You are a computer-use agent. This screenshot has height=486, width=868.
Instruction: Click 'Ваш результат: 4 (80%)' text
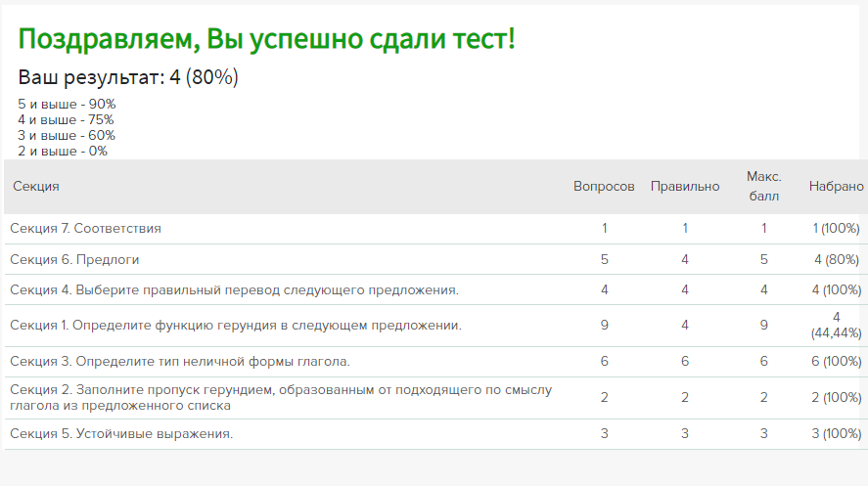[x=128, y=77]
